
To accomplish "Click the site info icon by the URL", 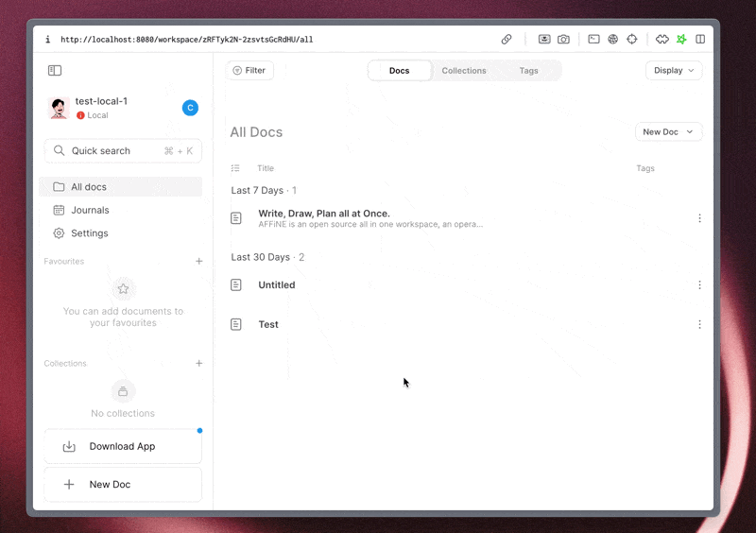I will 48,40.
